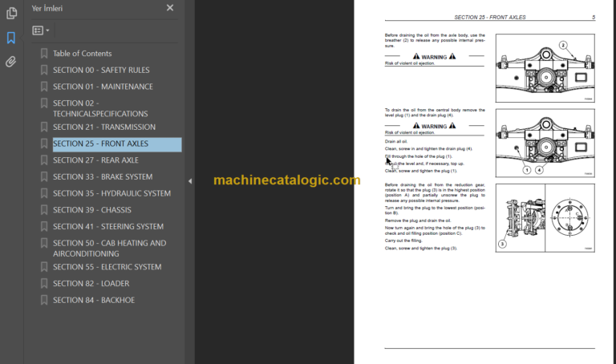Click bookmark icon beside SECTION 39 - CHASSIS
This screenshot has height=364, width=616.
(x=44, y=210)
